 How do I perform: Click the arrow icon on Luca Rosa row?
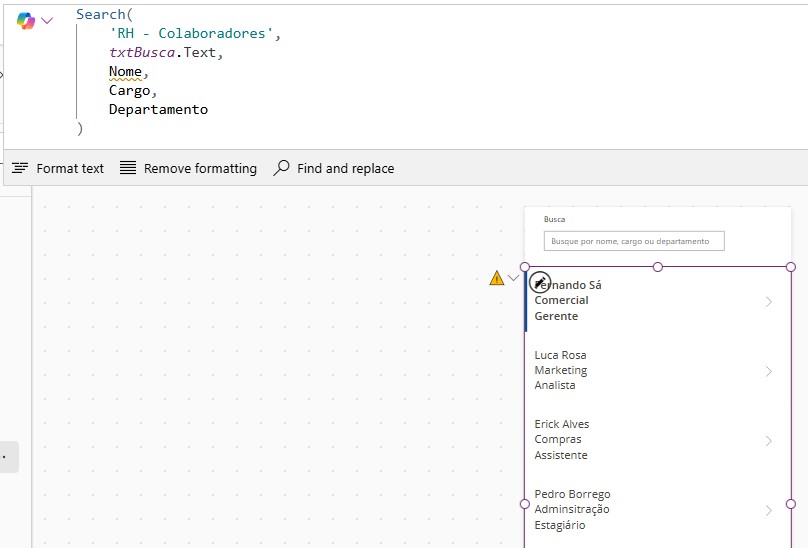pos(768,371)
